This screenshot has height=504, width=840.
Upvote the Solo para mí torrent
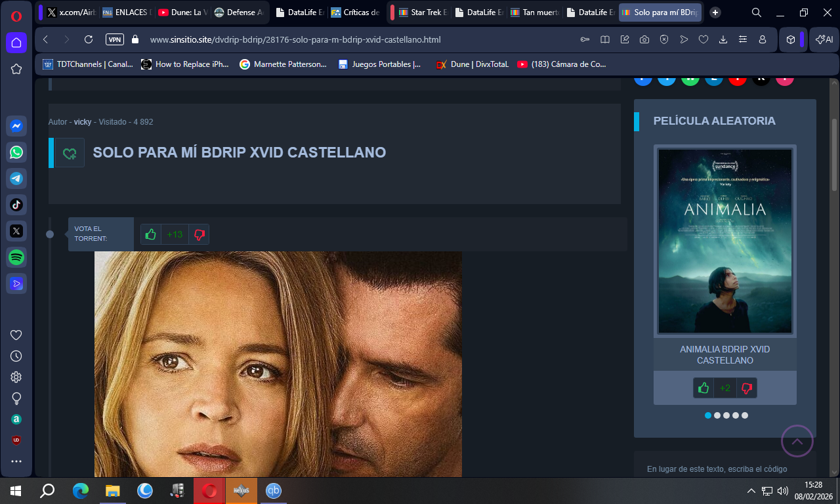coord(151,234)
